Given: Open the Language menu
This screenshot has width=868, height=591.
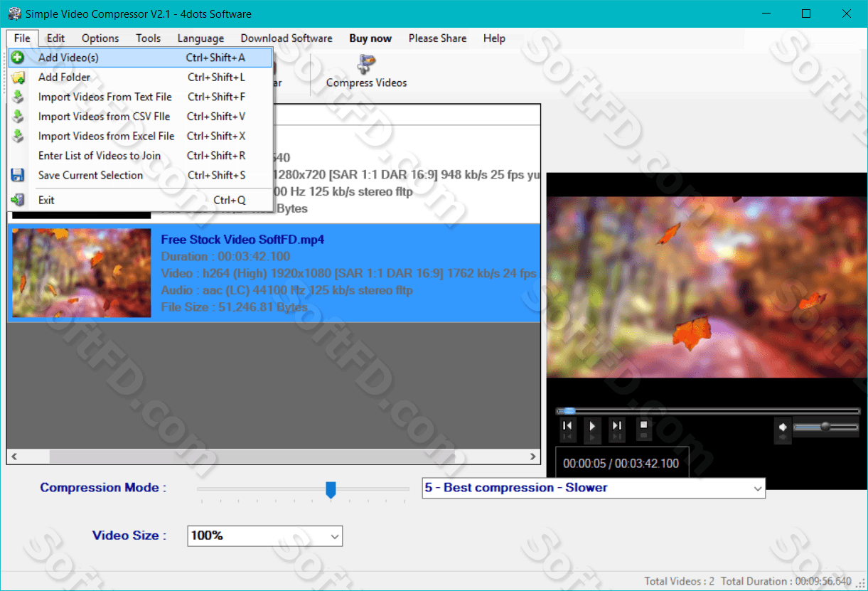Looking at the screenshot, I should [x=200, y=38].
